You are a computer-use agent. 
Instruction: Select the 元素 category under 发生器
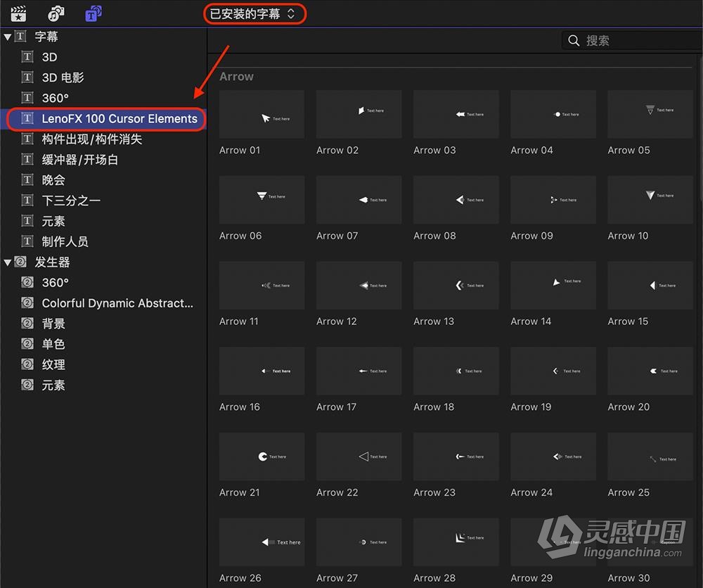tap(53, 385)
